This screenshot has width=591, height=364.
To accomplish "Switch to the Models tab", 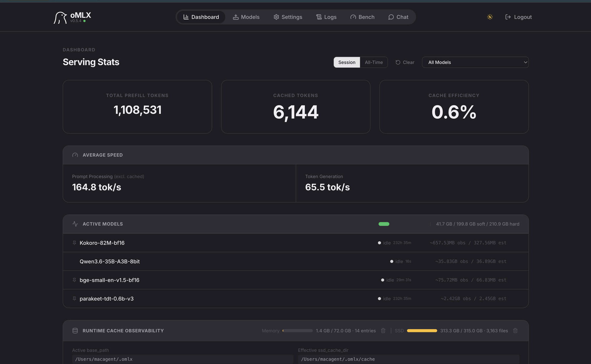I will (x=246, y=17).
